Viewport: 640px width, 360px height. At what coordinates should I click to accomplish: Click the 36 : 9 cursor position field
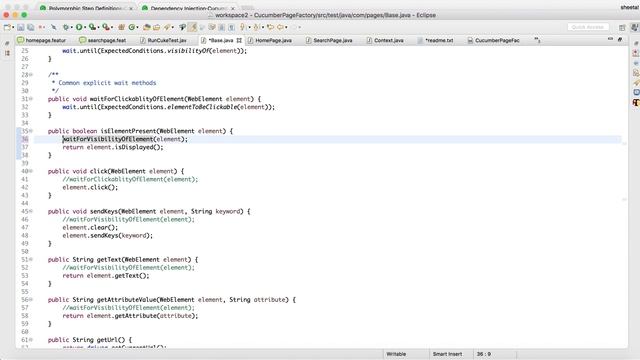pos(484,354)
